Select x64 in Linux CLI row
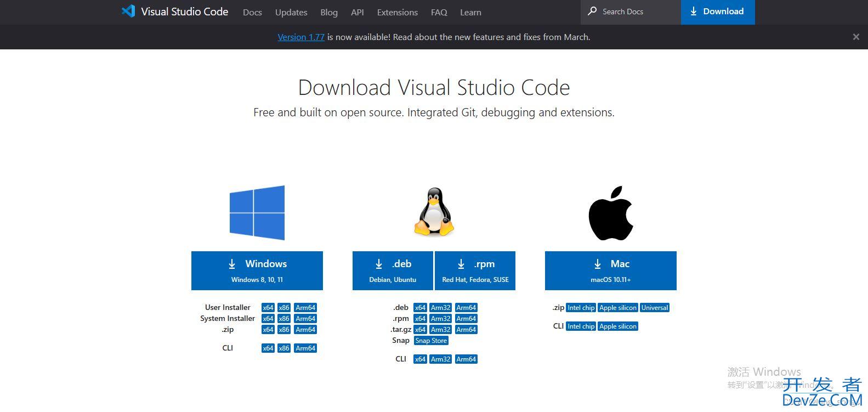Viewport: 868px width, 412px height. coord(420,359)
